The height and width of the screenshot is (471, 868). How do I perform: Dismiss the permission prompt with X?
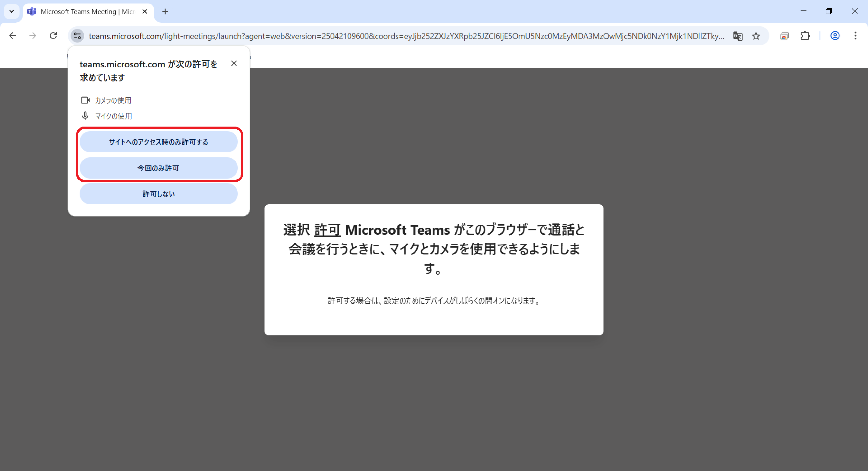pos(234,63)
